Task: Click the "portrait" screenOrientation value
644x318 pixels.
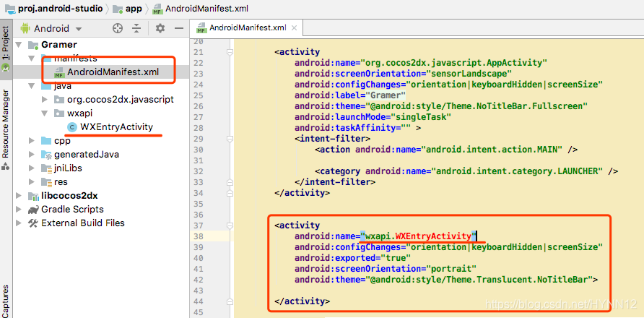Action: (x=451, y=269)
